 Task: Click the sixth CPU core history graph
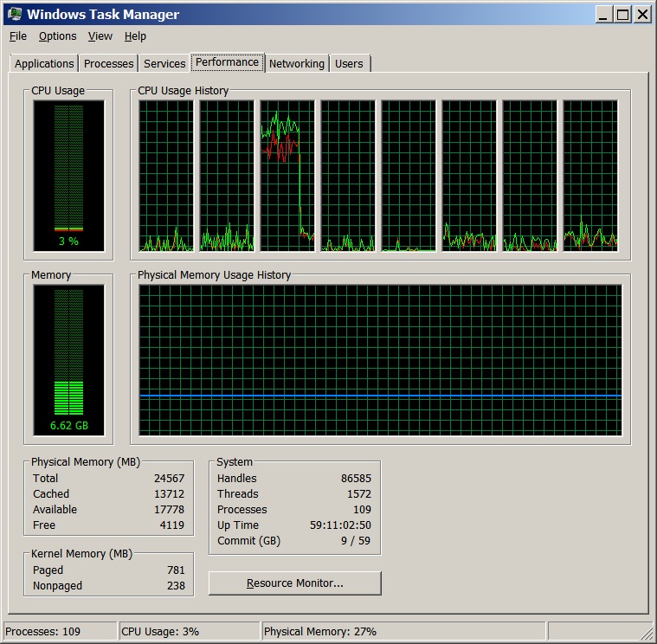[x=469, y=176]
